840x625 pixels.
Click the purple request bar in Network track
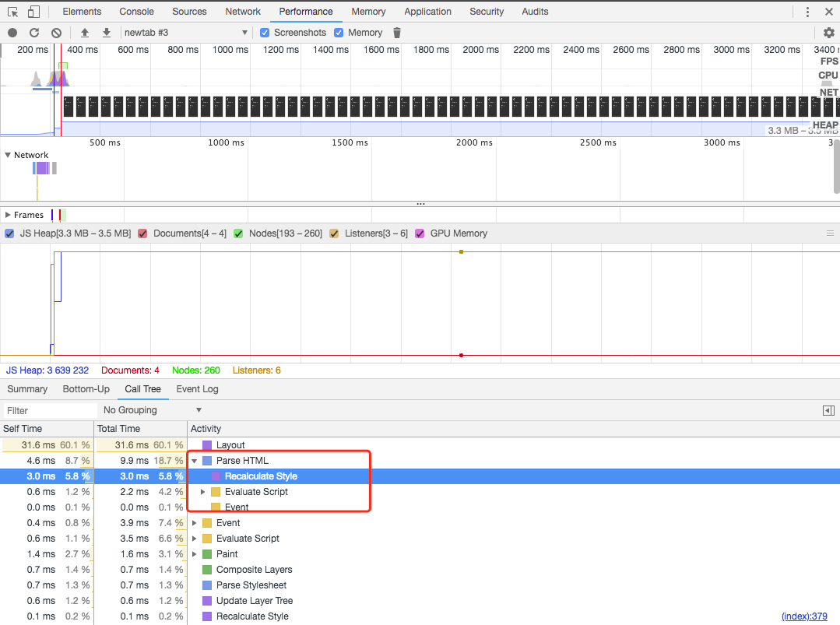pyautogui.click(x=42, y=168)
